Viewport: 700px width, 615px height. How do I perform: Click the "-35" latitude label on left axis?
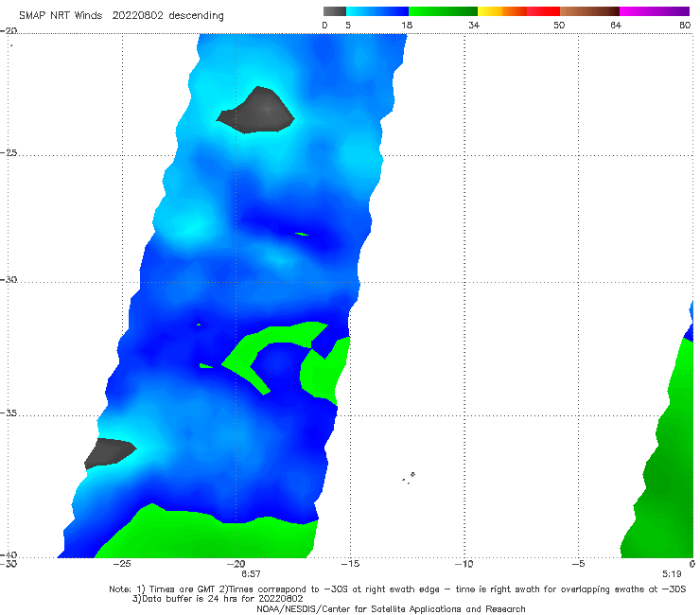click(x=9, y=413)
